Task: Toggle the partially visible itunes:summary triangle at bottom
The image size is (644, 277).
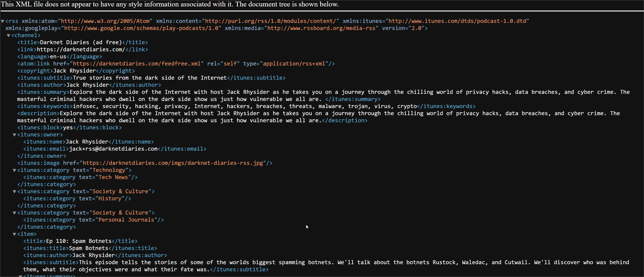Action: tap(20, 276)
